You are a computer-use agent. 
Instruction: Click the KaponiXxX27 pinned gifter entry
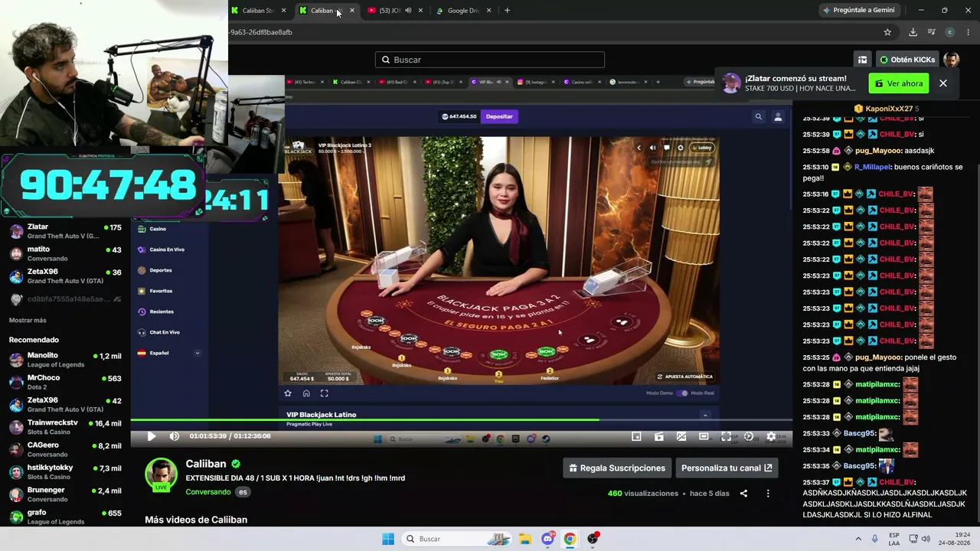point(886,109)
